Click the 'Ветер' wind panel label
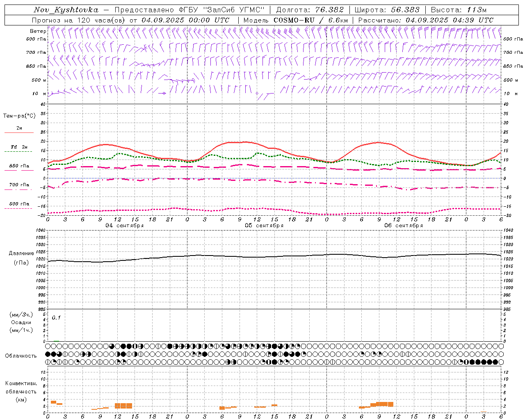 pyautogui.click(x=38, y=31)
